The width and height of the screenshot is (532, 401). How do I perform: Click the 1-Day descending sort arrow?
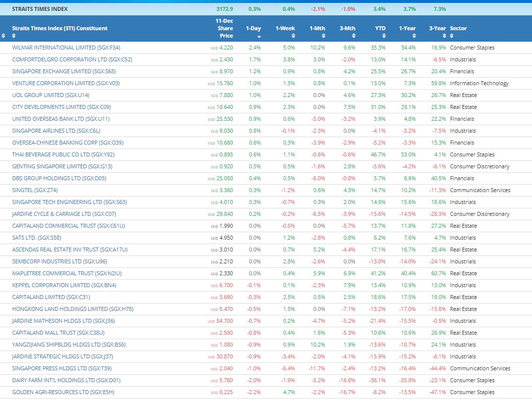[259, 37]
